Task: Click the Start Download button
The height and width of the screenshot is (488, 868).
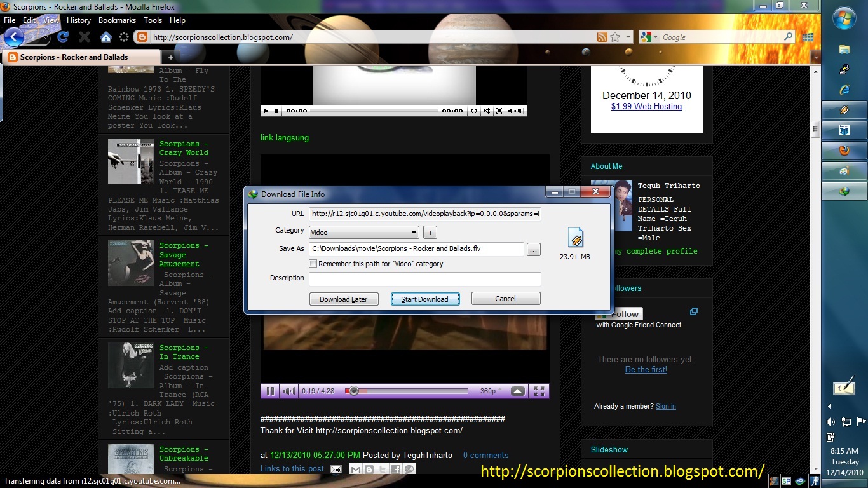Action: point(424,299)
